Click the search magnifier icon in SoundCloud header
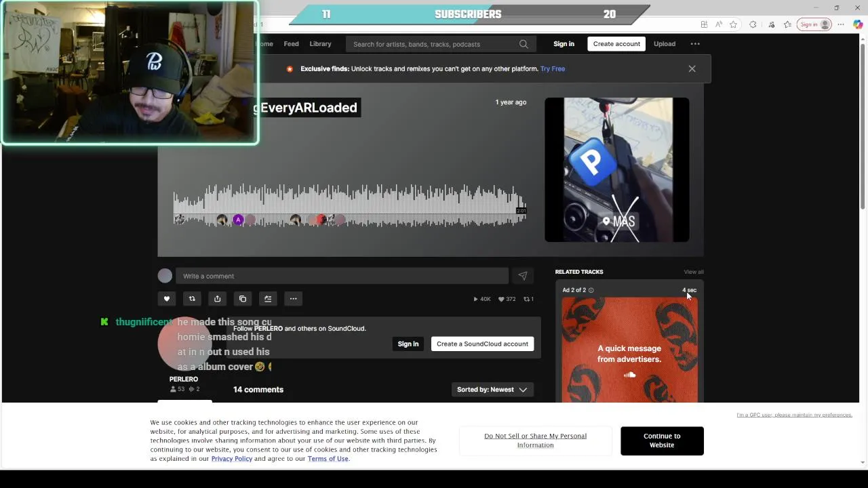The height and width of the screenshot is (488, 868). pyautogui.click(x=524, y=44)
